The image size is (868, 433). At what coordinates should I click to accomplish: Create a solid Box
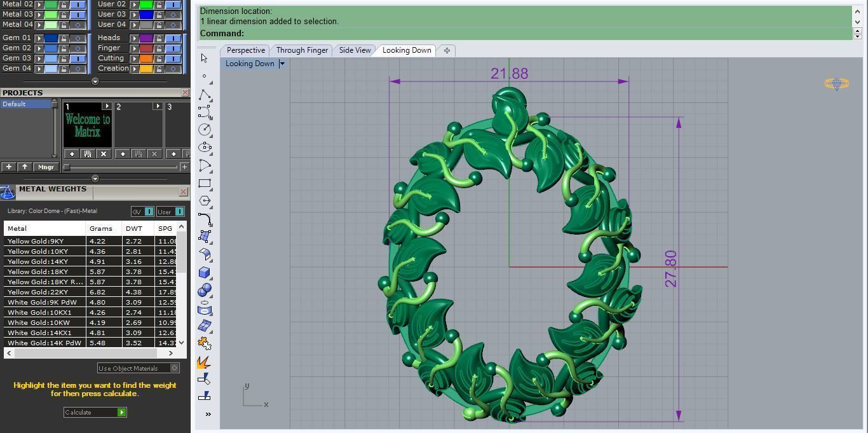tap(205, 272)
